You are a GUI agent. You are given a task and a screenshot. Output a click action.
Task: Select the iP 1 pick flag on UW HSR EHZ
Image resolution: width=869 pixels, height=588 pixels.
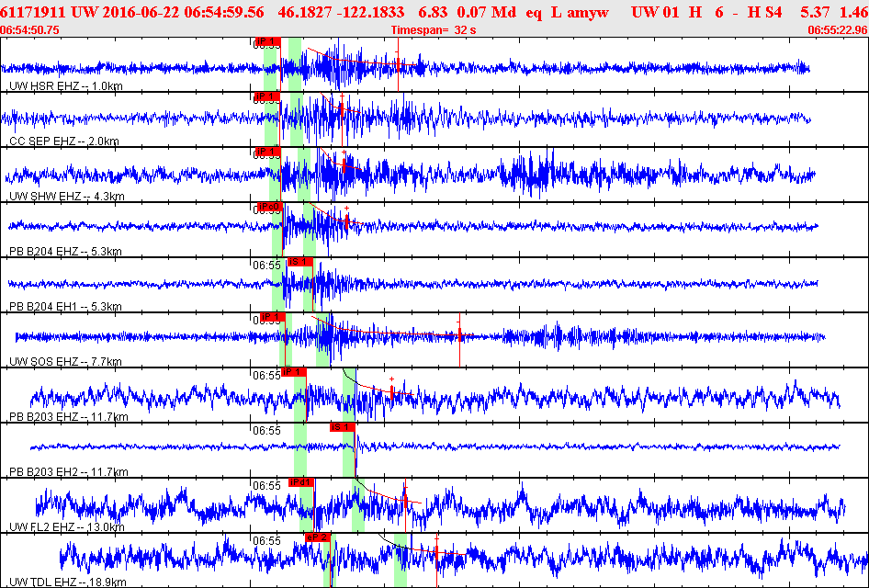(267, 41)
